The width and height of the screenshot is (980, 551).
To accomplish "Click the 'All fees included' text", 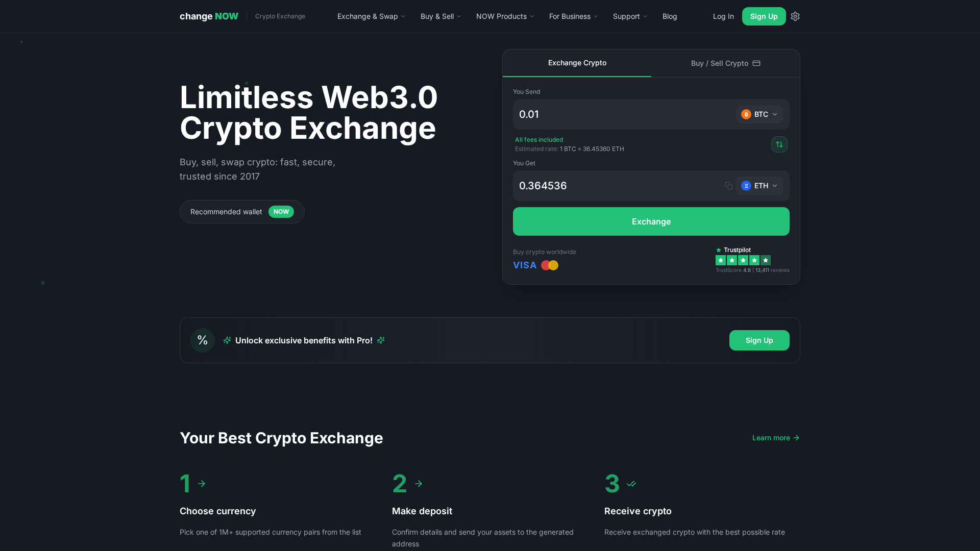I will click(x=539, y=140).
